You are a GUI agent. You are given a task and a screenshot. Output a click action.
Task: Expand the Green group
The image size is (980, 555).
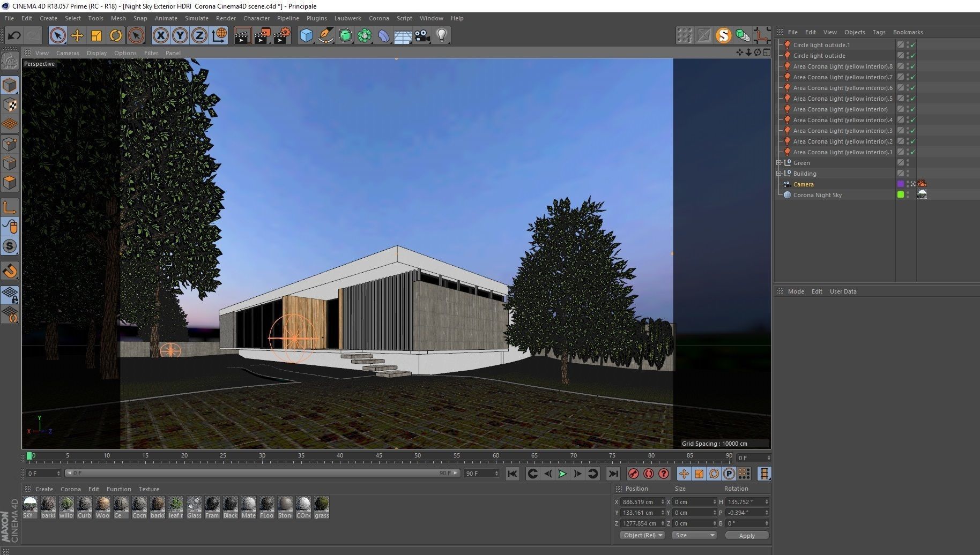[779, 163]
